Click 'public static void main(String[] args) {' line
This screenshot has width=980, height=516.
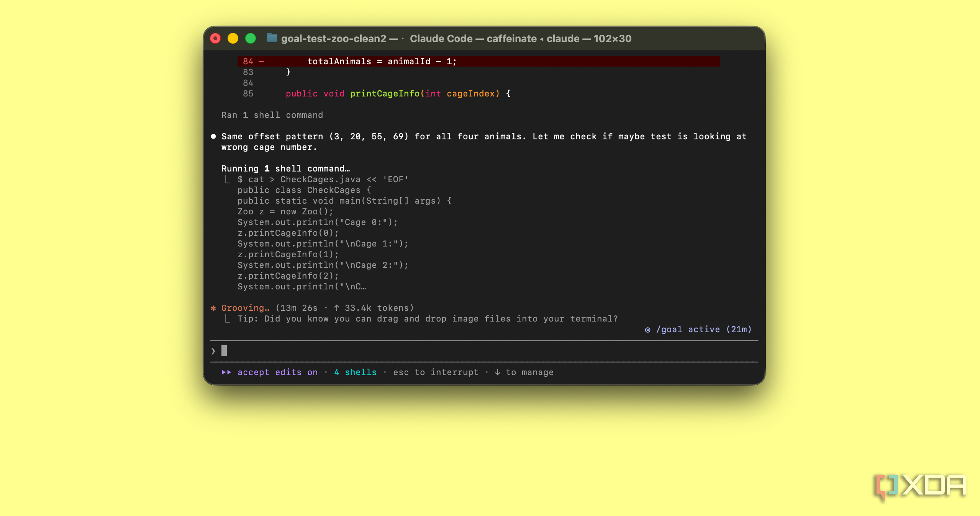point(344,201)
